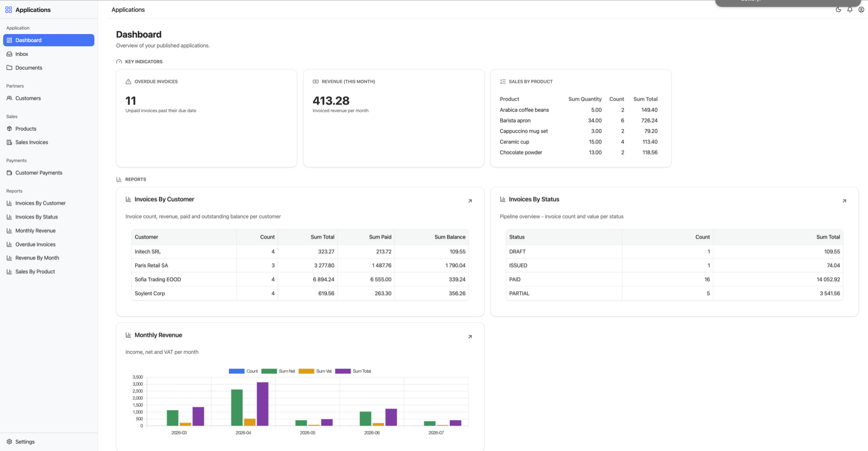
Task: Click the Customer Payments wallet icon
Action: (x=9, y=173)
